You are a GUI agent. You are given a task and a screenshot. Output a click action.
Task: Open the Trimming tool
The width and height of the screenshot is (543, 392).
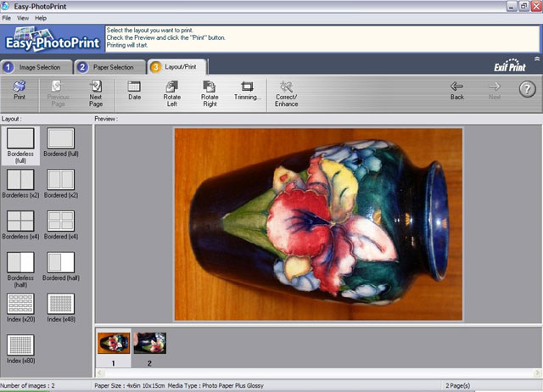click(x=248, y=90)
